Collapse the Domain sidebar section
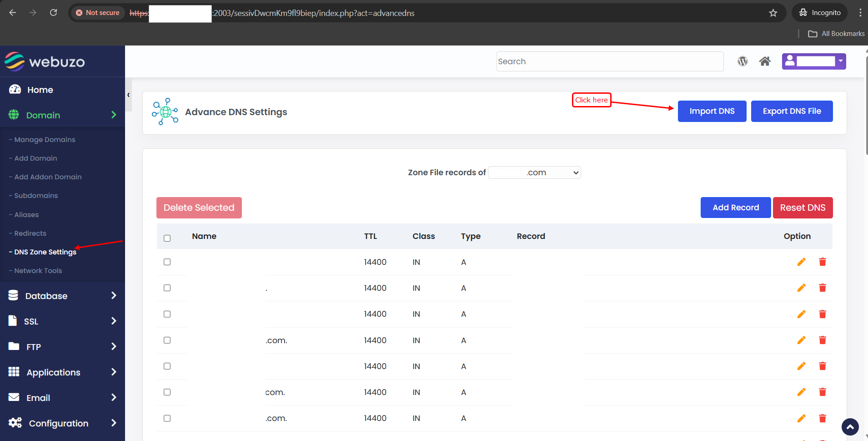868x441 pixels. tap(62, 115)
